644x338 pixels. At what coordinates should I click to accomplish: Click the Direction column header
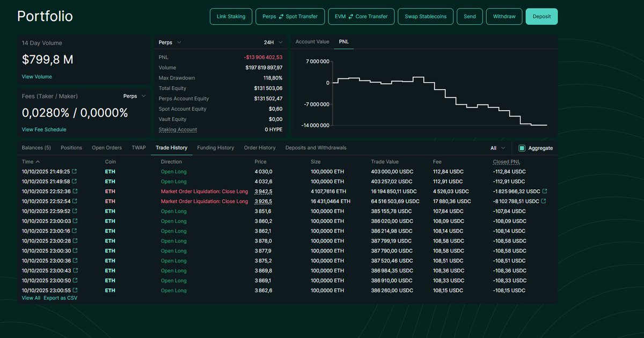(x=171, y=162)
